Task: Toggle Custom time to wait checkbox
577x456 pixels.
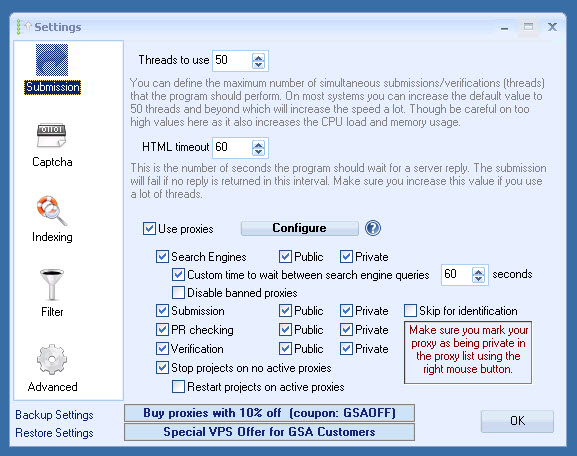Action: pos(178,275)
